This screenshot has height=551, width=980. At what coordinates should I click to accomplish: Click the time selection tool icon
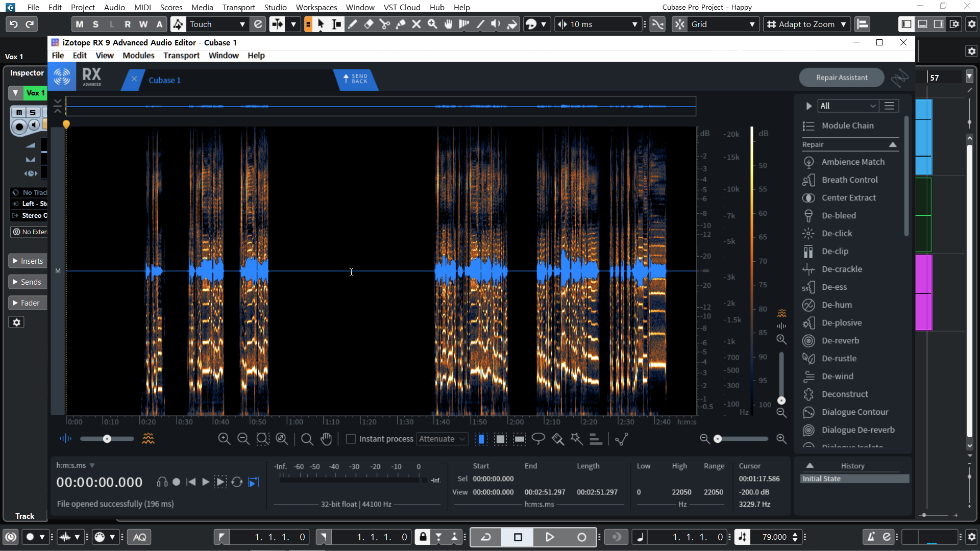click(x=481, y=439)
